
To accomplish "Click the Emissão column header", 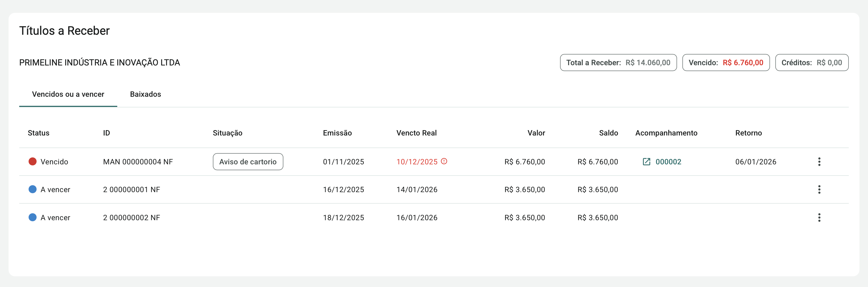I will pos(337,133).
